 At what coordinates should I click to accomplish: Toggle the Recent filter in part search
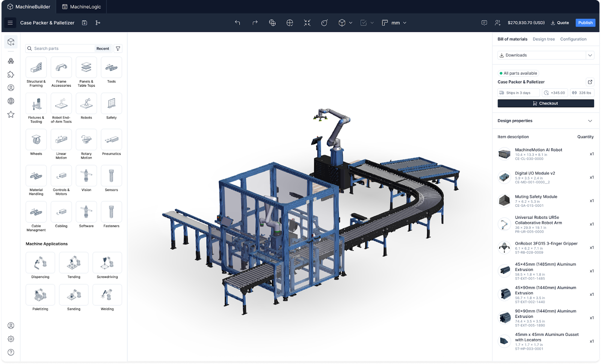click(103, 48)
